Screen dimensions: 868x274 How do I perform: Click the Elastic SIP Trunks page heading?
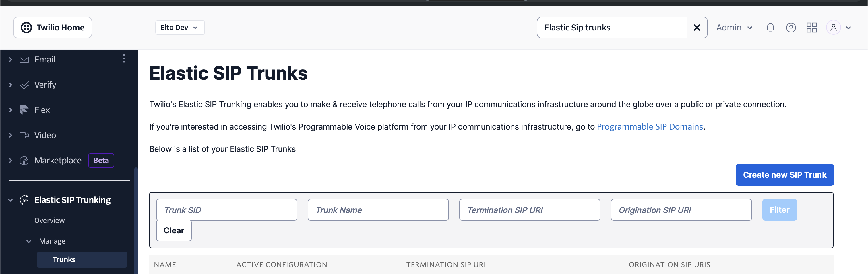point(228,73)
